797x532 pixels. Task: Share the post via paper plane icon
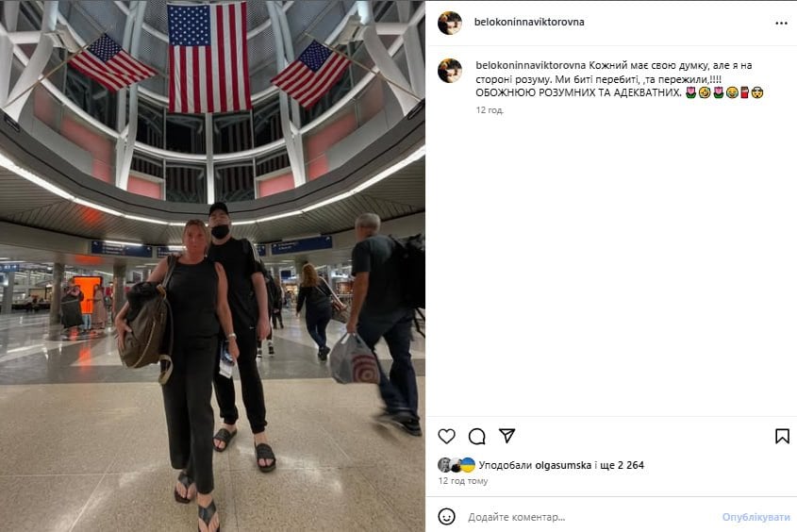tap(506, 436)
